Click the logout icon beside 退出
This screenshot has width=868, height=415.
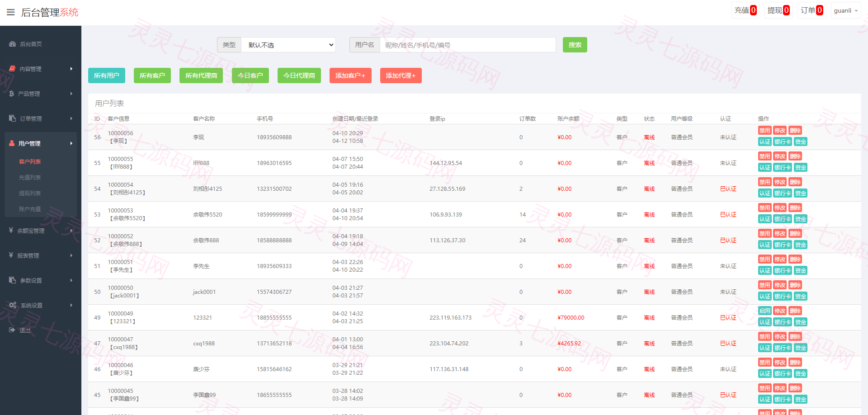12,330
